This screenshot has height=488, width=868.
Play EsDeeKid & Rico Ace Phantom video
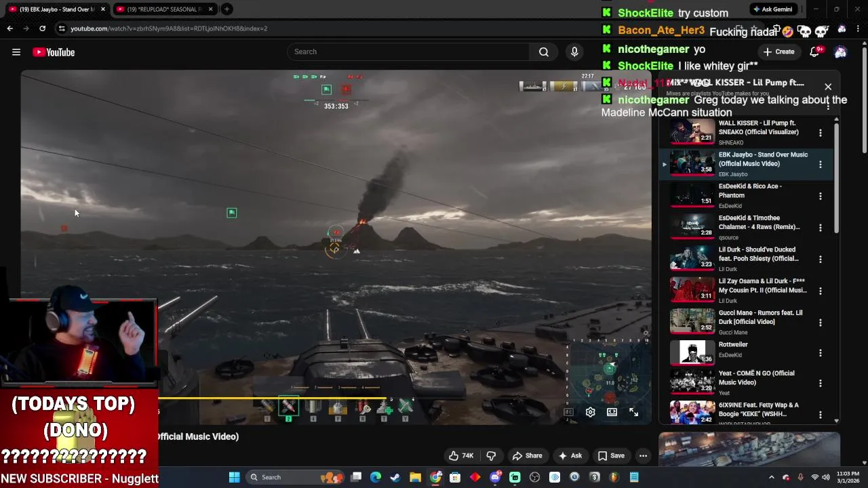pos(692,195)
